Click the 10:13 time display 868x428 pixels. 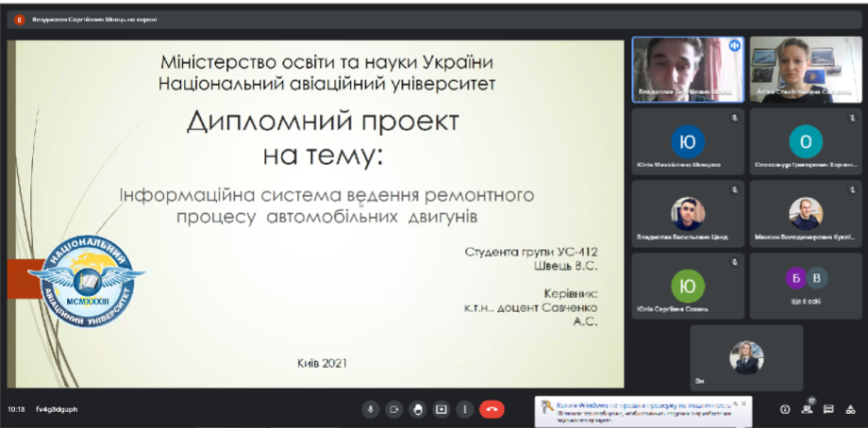click(x=15, y=410)
